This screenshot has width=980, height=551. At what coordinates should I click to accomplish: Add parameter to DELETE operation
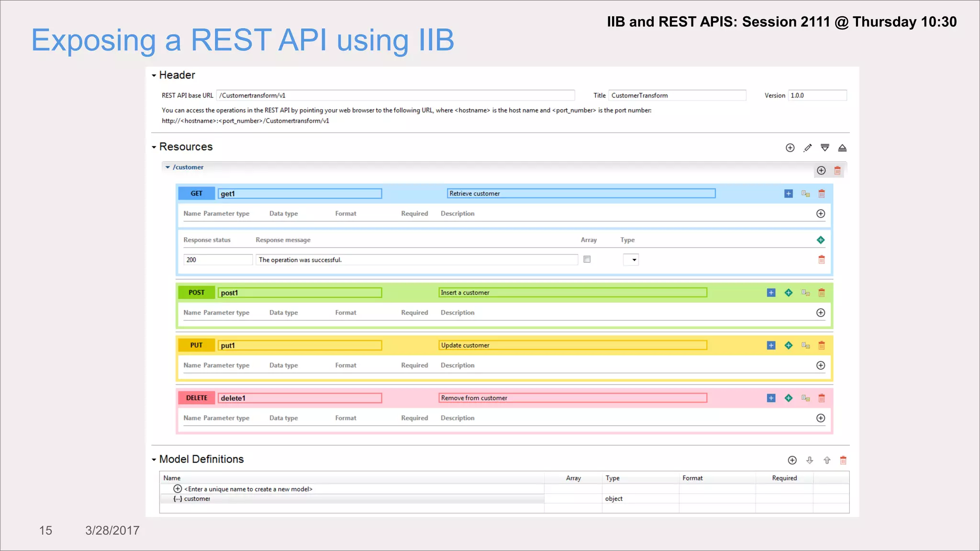(x=821, y=418)
